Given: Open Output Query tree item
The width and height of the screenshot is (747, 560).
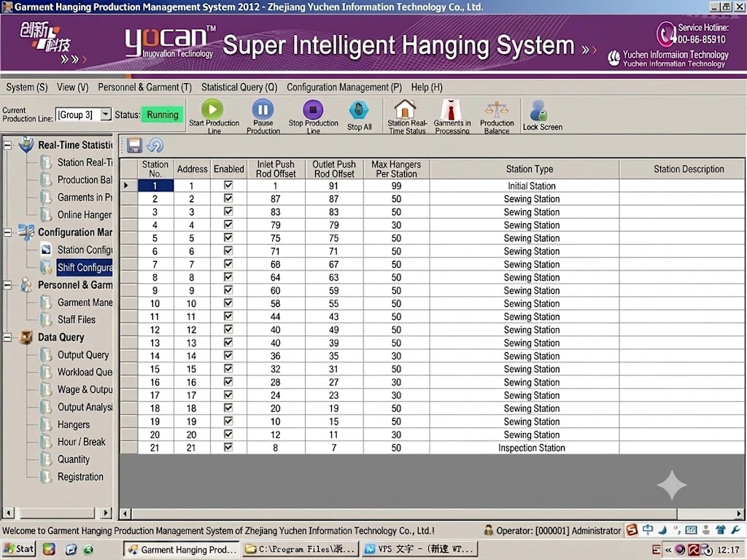Looking at the screenshot, I should point(83,355).
